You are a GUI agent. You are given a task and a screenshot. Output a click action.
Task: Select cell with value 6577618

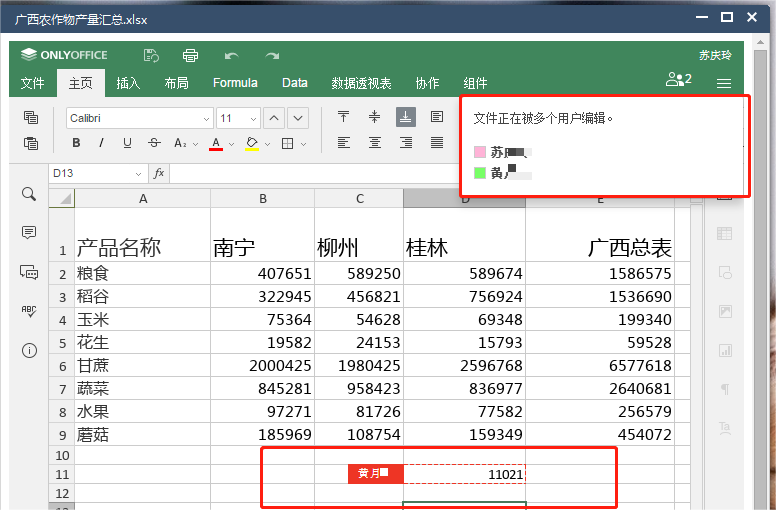pos(599,366)
